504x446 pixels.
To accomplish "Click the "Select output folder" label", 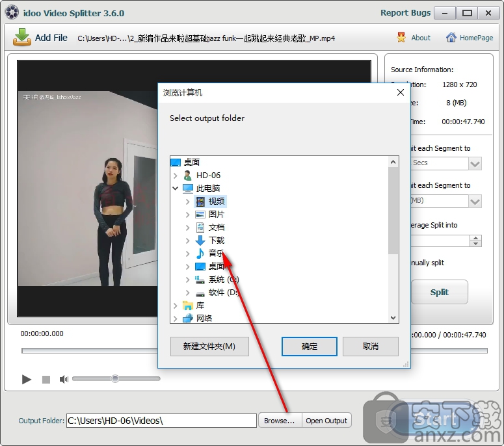I will 207,118.
